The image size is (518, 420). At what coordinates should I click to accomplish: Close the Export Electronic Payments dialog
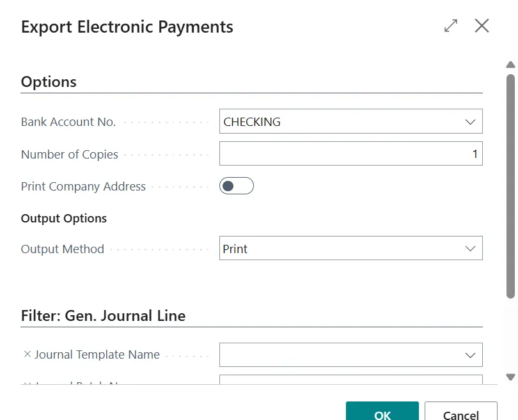click(482, 26)
